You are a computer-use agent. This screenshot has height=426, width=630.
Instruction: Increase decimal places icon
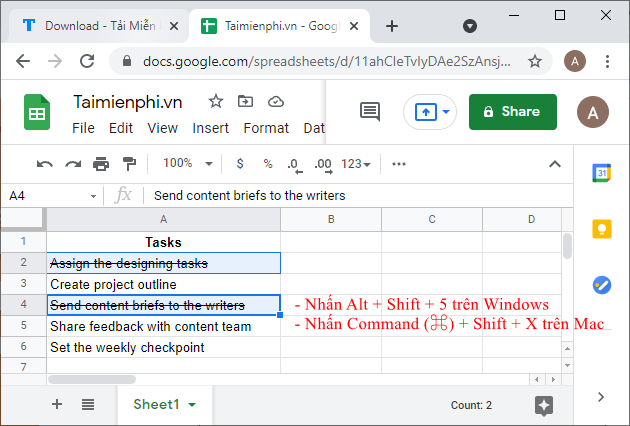[323, 165]
